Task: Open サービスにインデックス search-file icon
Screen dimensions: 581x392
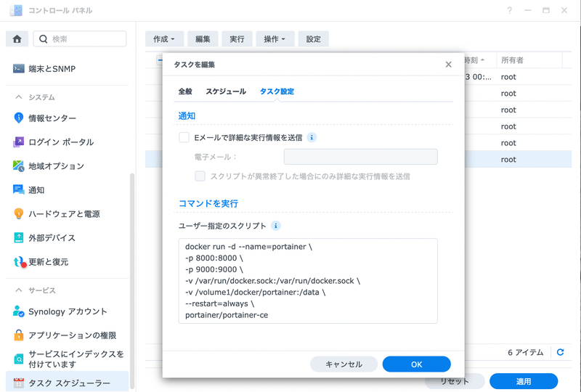Action: click(x=19, y=359)
